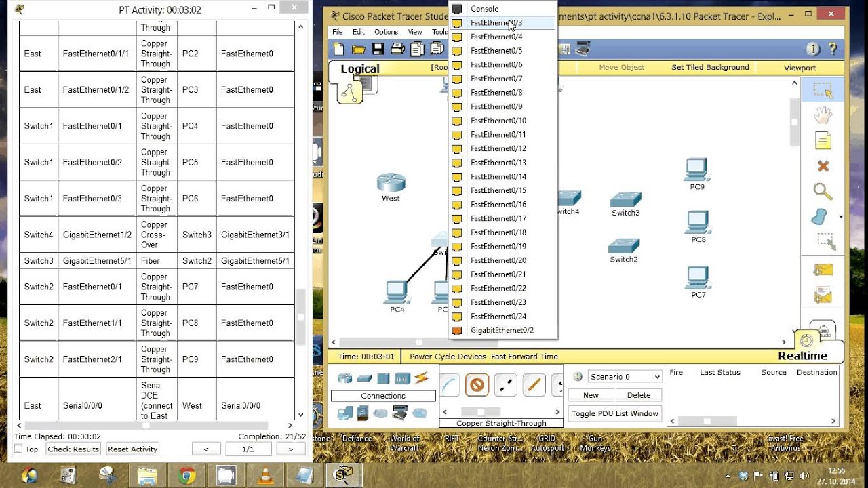
Task: Activate the Inspect magnifier tool
Action: click(x=823, y=192)
